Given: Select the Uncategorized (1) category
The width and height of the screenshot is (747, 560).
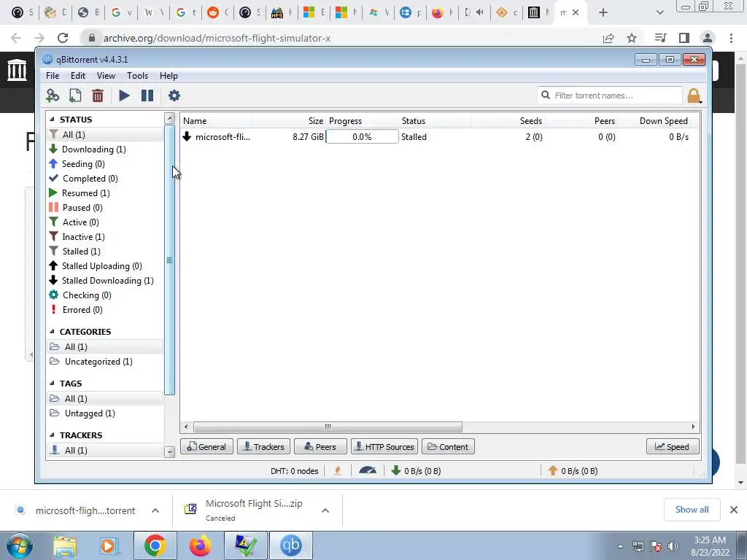Looking at the screenshot, I should pos(98,362).
